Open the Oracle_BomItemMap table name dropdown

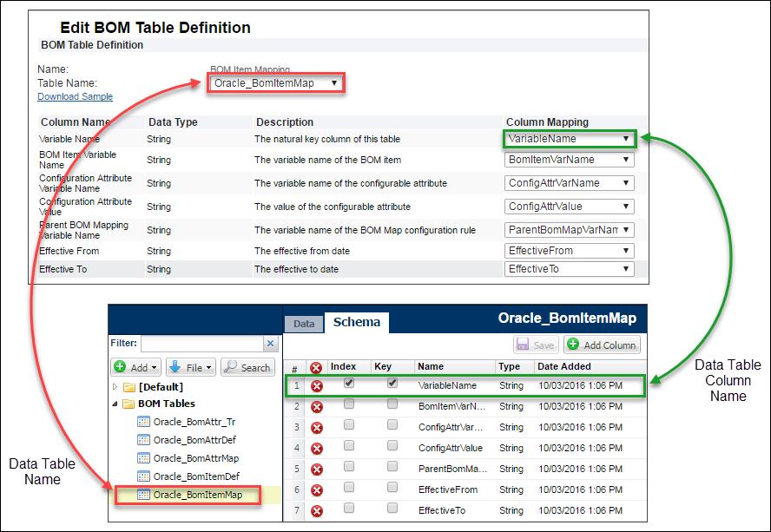275,82
